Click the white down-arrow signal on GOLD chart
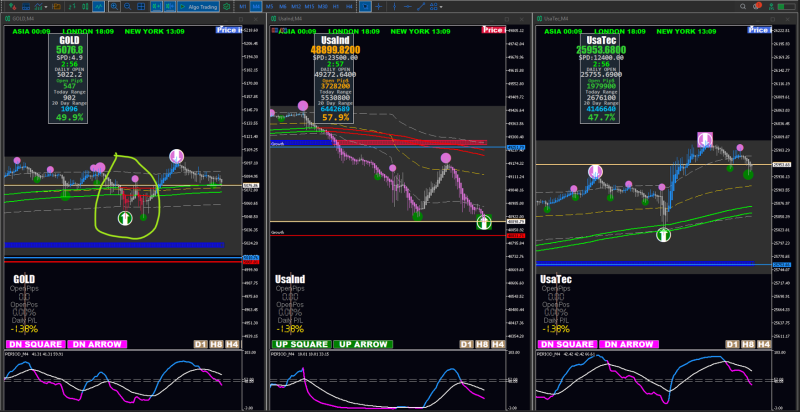800x412 pixels. 176,156
